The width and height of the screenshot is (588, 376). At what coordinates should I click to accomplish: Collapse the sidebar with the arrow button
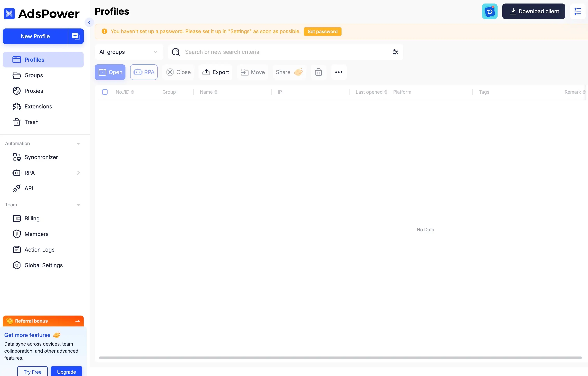click(x=89, y=22)
